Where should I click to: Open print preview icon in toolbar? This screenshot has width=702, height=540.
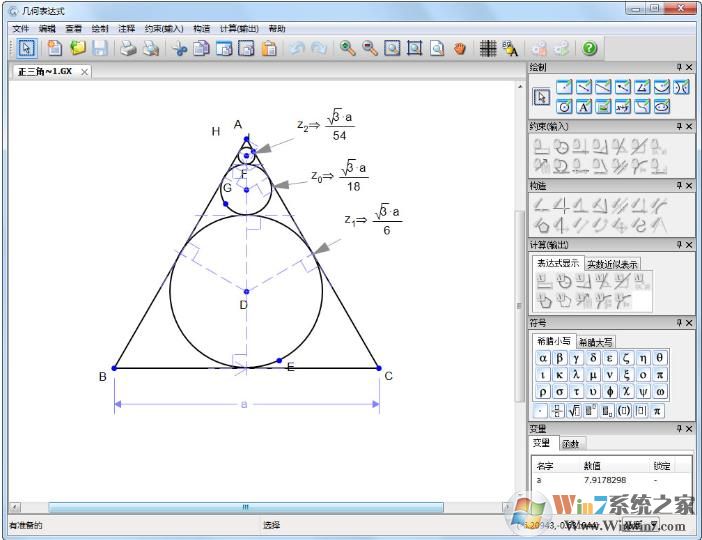pos(151,48)
